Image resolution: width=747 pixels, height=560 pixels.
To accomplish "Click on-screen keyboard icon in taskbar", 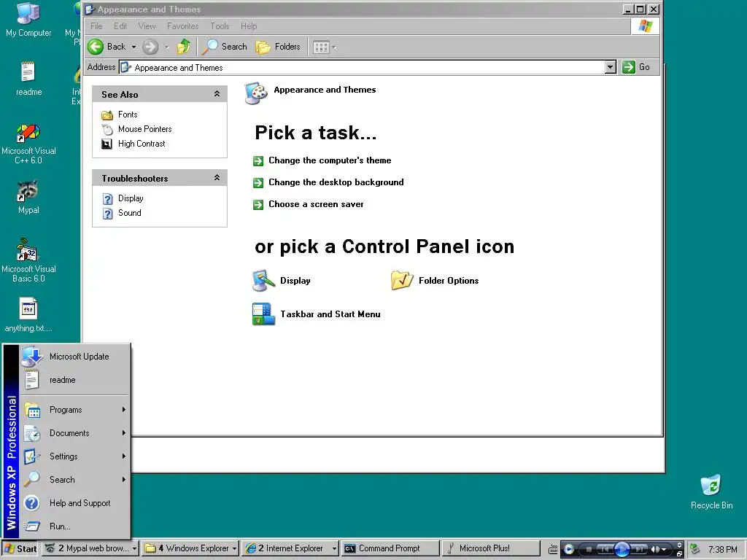I will coord(553,549).
